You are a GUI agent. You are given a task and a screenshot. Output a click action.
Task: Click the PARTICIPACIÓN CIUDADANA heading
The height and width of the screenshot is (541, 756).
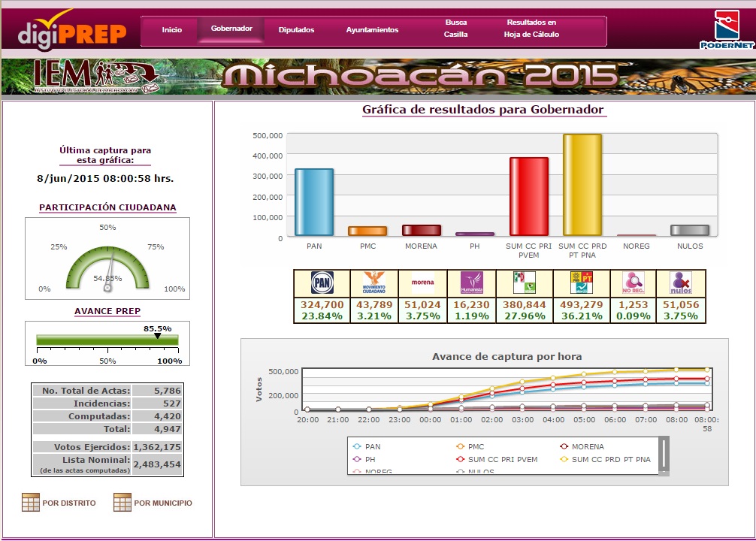107,207
